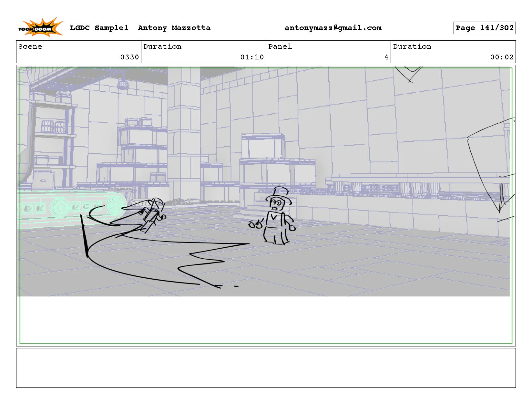Select the panel duration value '00:02'
The image size is (532, 412).
pyautogui.click(x=502, y=57)
